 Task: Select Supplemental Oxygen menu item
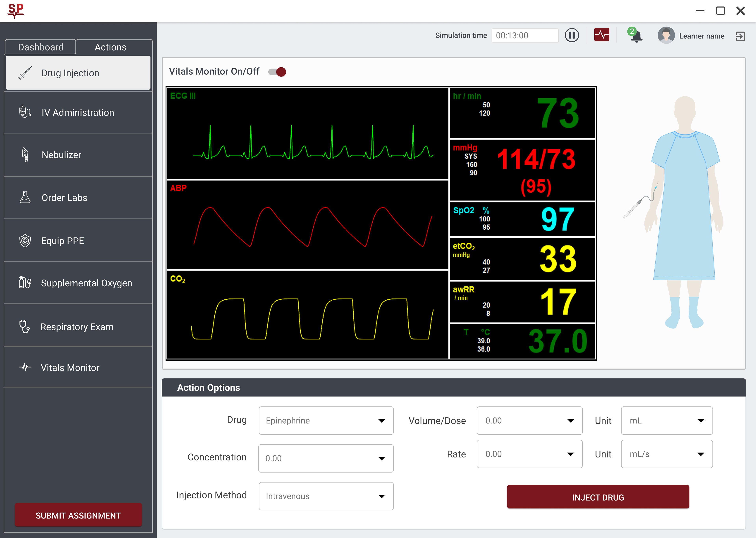pyautogui.click(x=78, y=283)
